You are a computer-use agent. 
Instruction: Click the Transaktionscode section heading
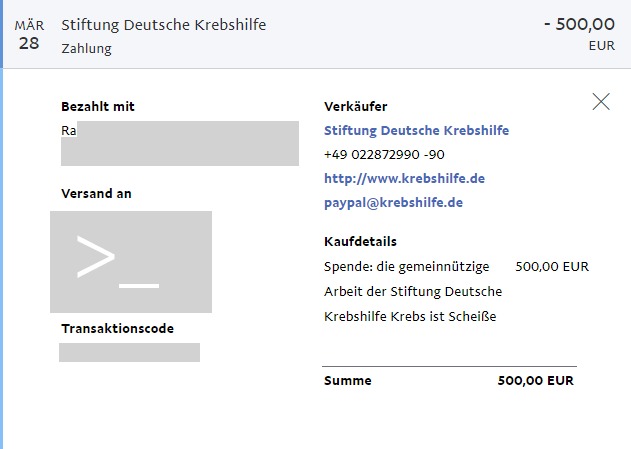(x=118, y=329)
